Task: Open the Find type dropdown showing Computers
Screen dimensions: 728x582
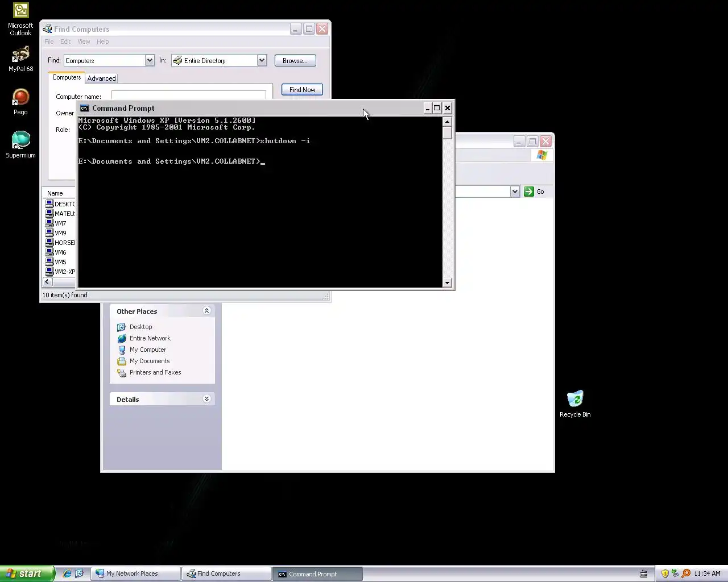Action: coord(150,60)
